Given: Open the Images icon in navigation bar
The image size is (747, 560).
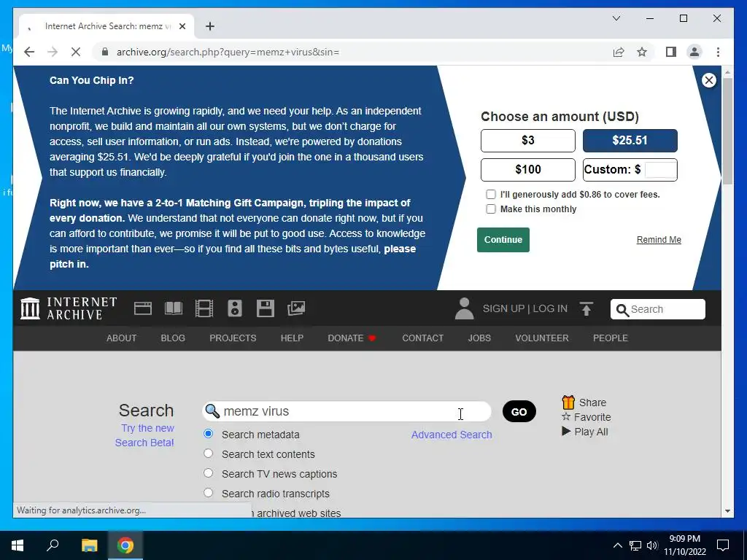Looking at the screenshot, I should pyautogui.click(x=296, y=308).
